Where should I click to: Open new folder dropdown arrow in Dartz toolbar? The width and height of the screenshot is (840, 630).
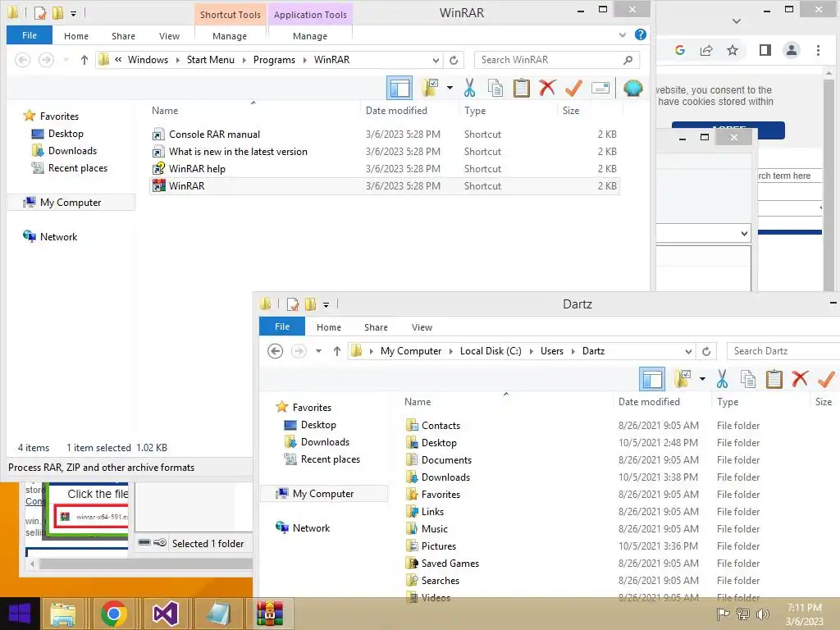click(x=702, y=379)
